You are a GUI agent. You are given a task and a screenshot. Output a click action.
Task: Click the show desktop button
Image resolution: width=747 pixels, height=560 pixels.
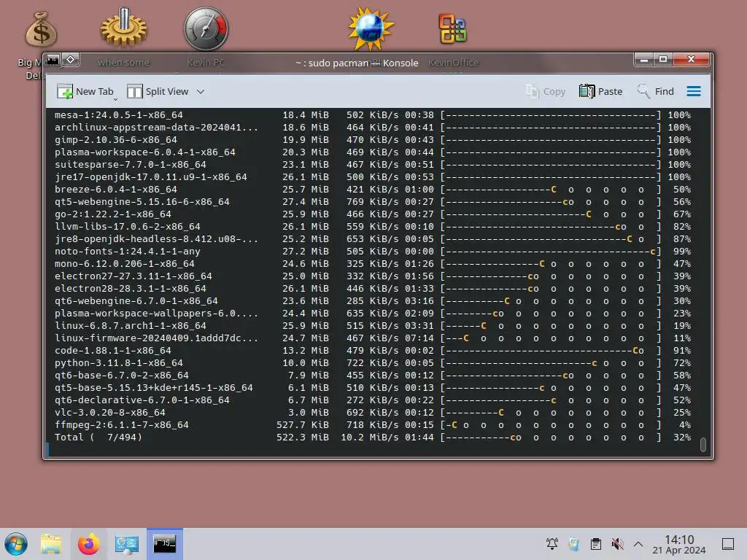tap(727, 544)
